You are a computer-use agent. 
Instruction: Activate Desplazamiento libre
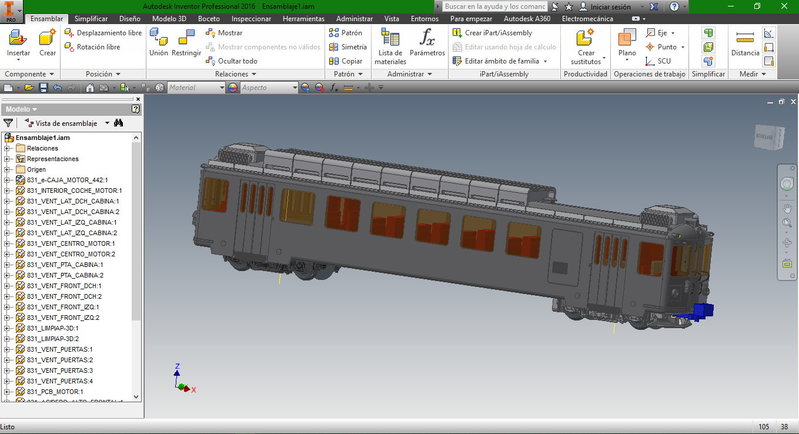[103, 33]
